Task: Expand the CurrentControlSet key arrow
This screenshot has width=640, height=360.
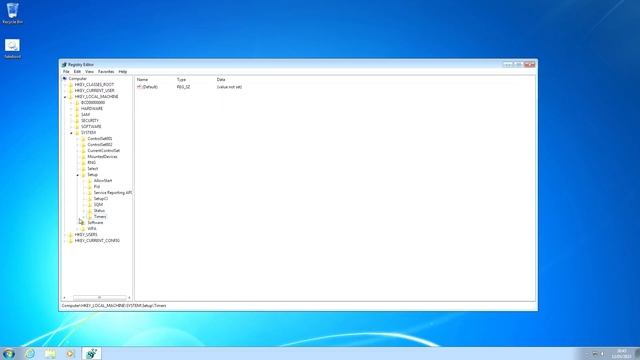Action: (78, 151)
